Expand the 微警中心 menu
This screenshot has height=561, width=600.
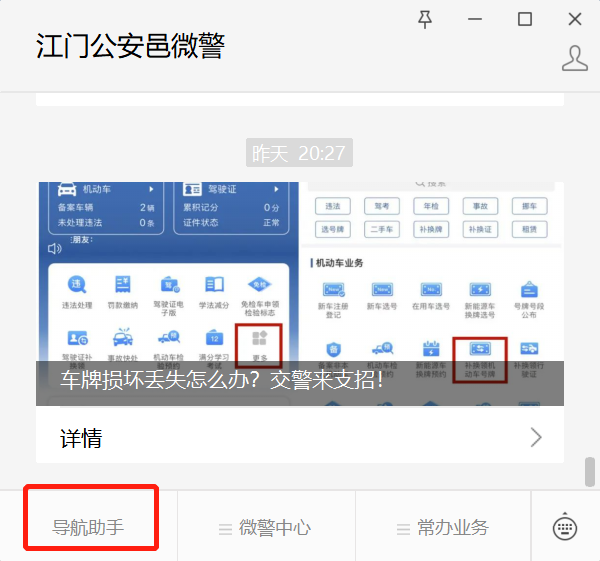(x=266, y=527)
